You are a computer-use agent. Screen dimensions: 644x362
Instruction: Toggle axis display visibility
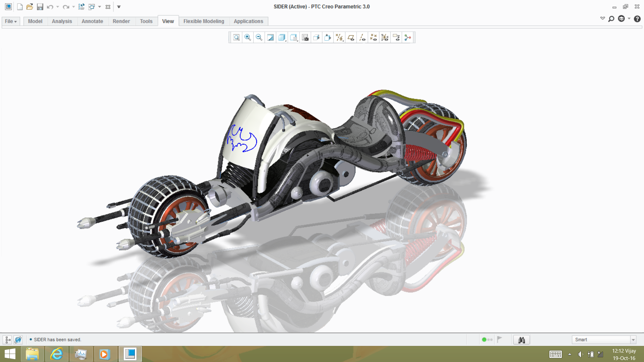(x=362, y=38)
